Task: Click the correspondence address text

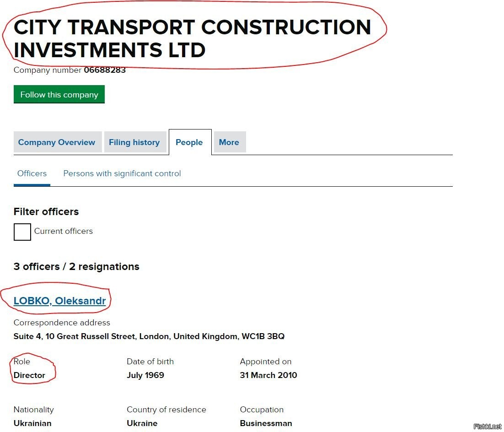Action: (149, 336)
